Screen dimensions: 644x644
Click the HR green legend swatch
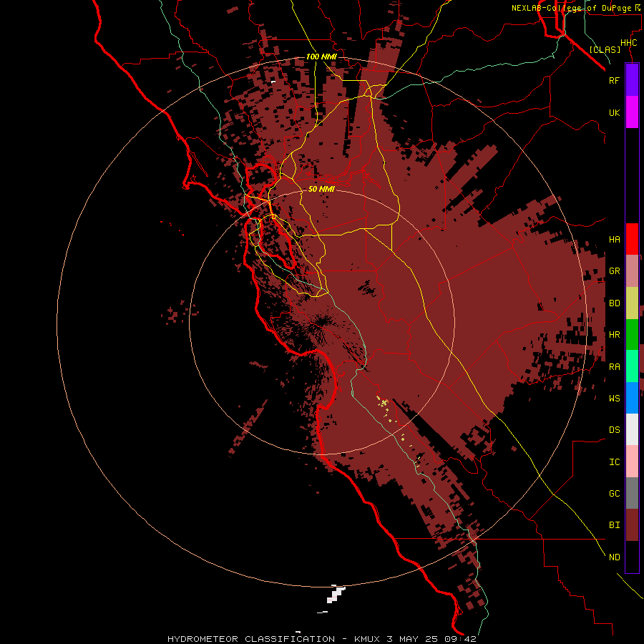(x=632, y=335)
